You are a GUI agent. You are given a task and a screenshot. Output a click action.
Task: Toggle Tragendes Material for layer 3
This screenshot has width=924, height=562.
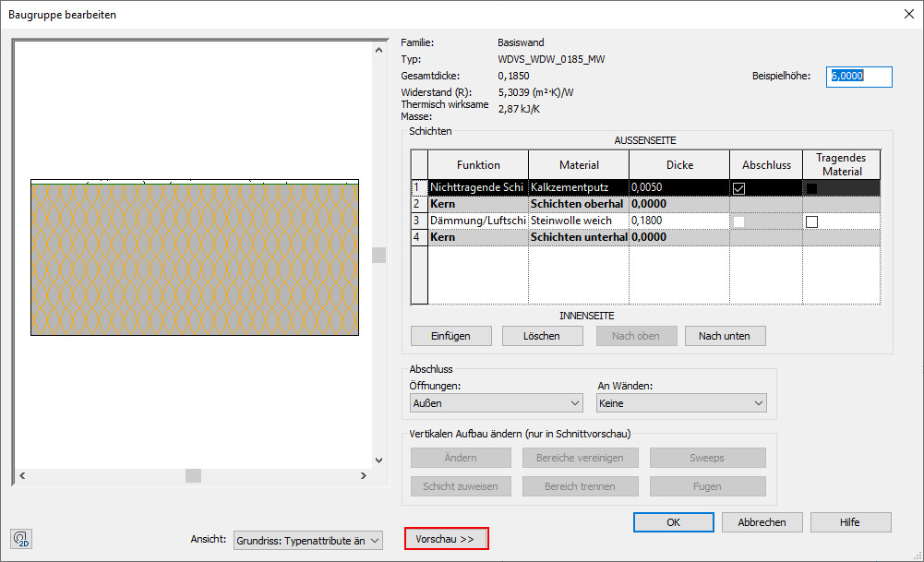coord(811,221)
